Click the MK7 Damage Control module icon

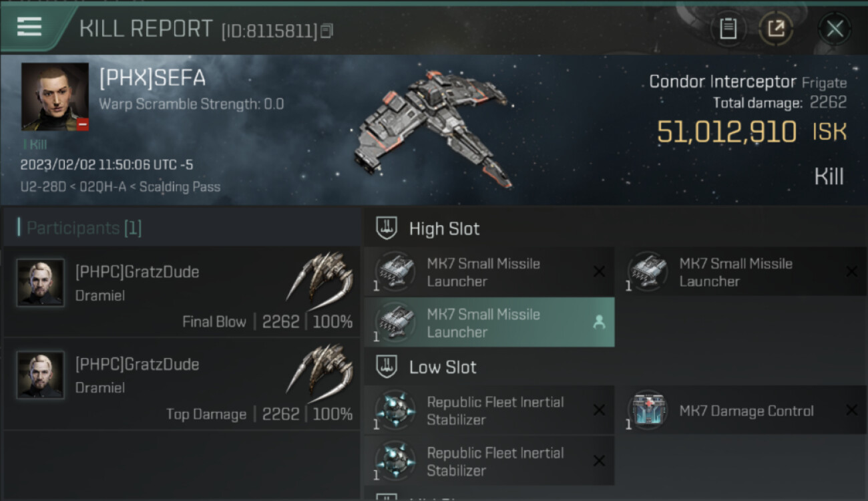point(646,411)
